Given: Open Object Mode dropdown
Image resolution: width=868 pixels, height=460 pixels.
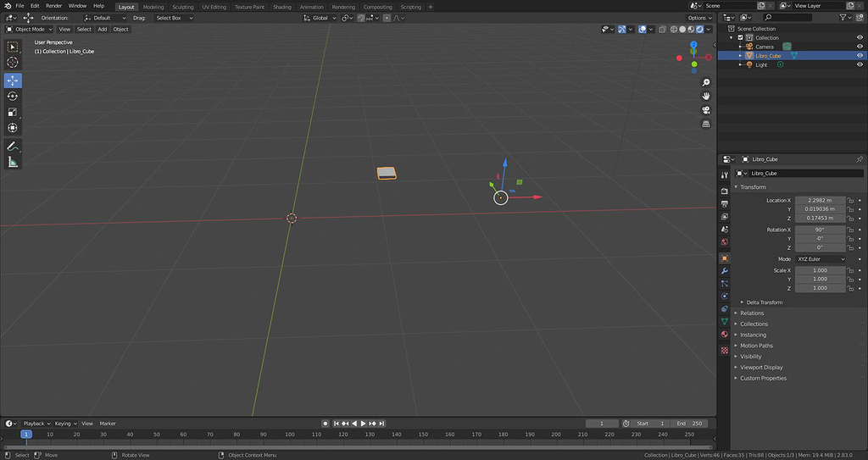Looking at the screenshot, I should click(x=29, y=30).
